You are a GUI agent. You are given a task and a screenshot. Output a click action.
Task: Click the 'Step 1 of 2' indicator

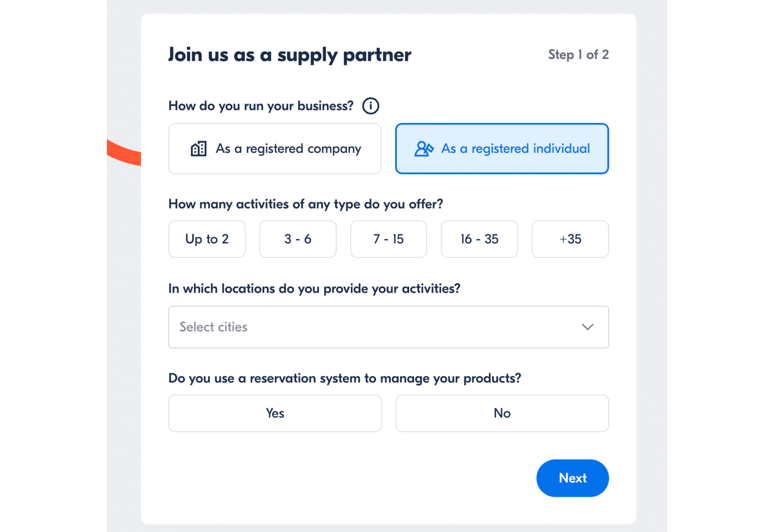point(579,55)
